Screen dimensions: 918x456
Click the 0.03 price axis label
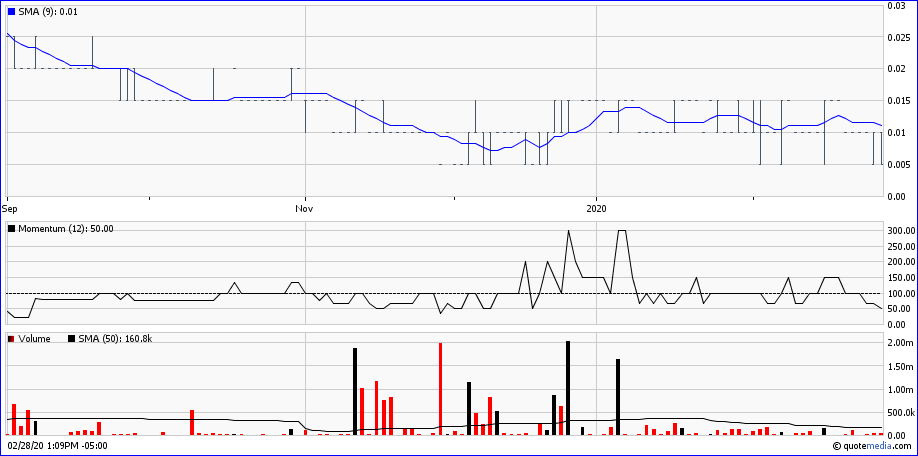[896, 6]
